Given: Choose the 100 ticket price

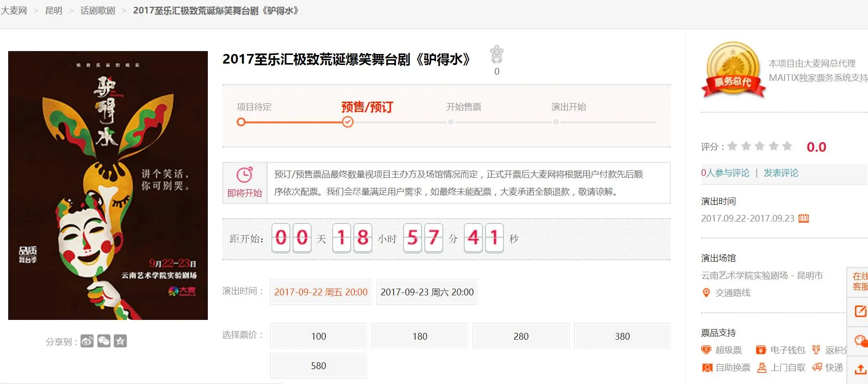Looking at the screenshot, I should [318, 336].
